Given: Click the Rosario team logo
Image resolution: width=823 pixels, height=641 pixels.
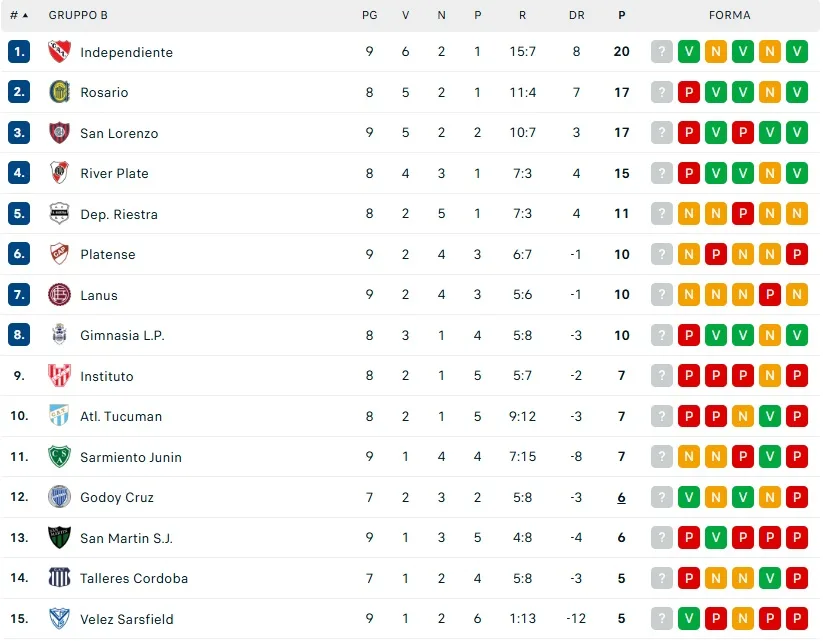Looking at the screenshot, I should [x=59, y=92].
